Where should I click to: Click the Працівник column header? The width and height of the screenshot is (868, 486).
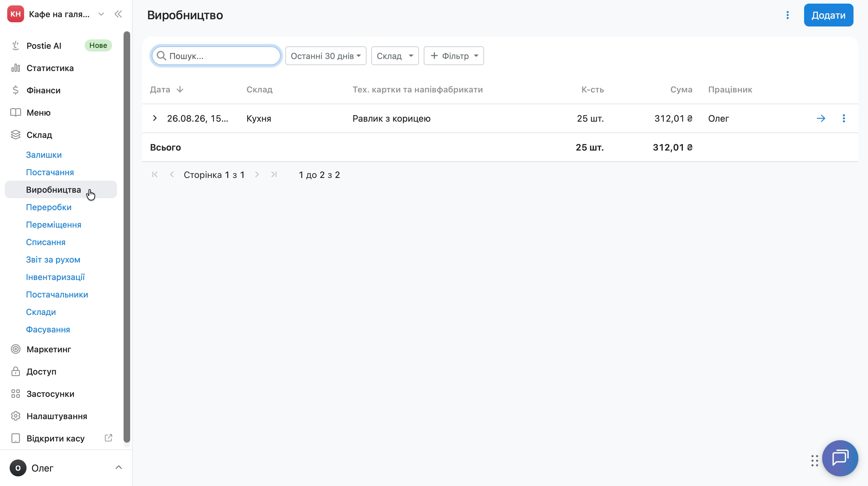pyautogui.click(x=730, y=89)
